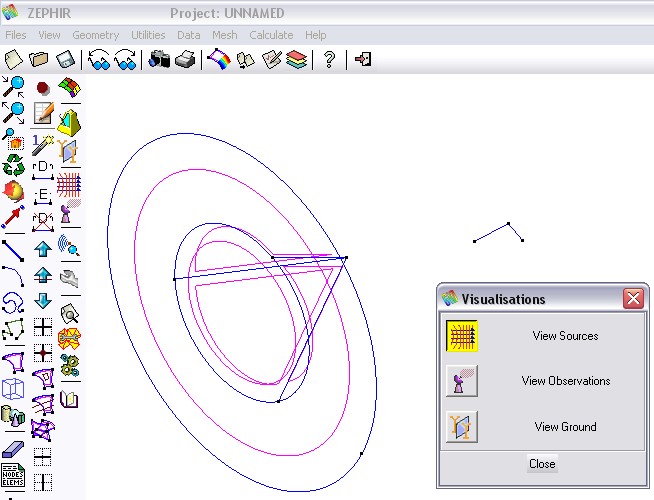Click the left toolbar observation dish icon

pyautogui.click(x=69, y=211)
